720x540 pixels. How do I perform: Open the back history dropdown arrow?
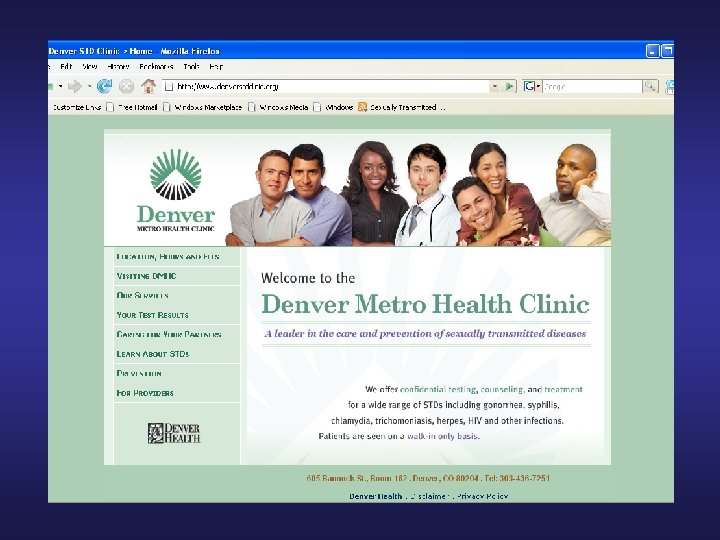coord(60,86)
